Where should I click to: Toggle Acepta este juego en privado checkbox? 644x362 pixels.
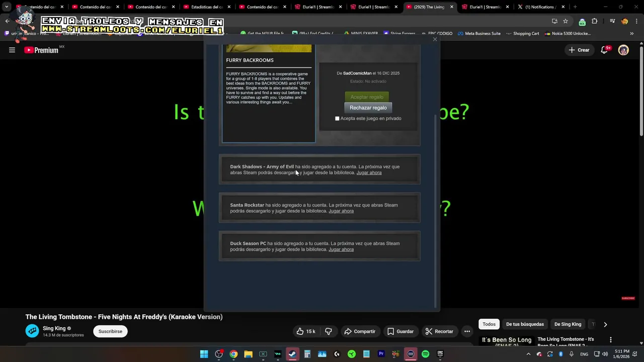337,119
